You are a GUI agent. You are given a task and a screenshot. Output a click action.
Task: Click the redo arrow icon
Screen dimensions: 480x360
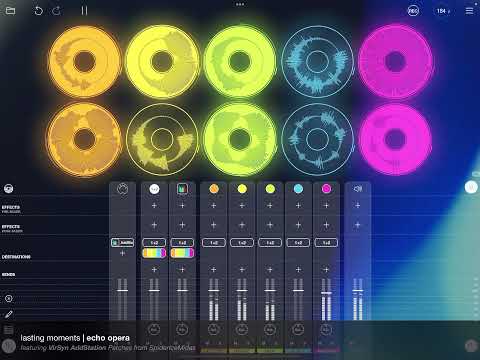tap(57, 11)
